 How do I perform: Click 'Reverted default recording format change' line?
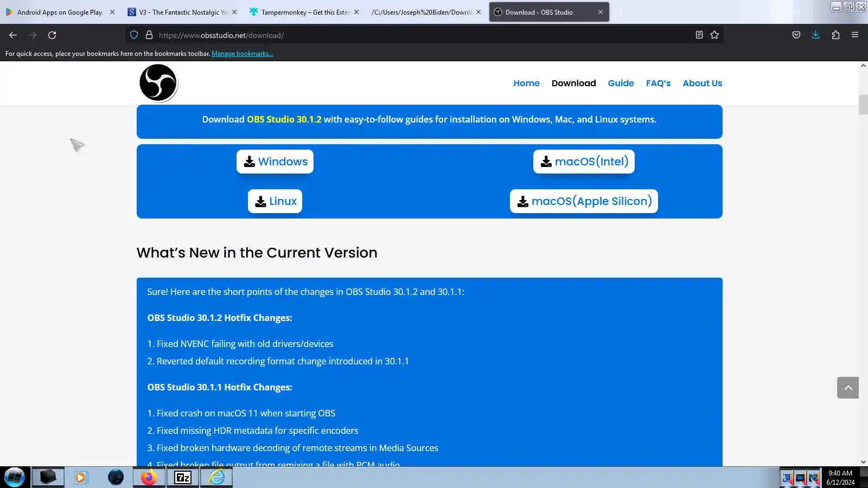(278, 361)
